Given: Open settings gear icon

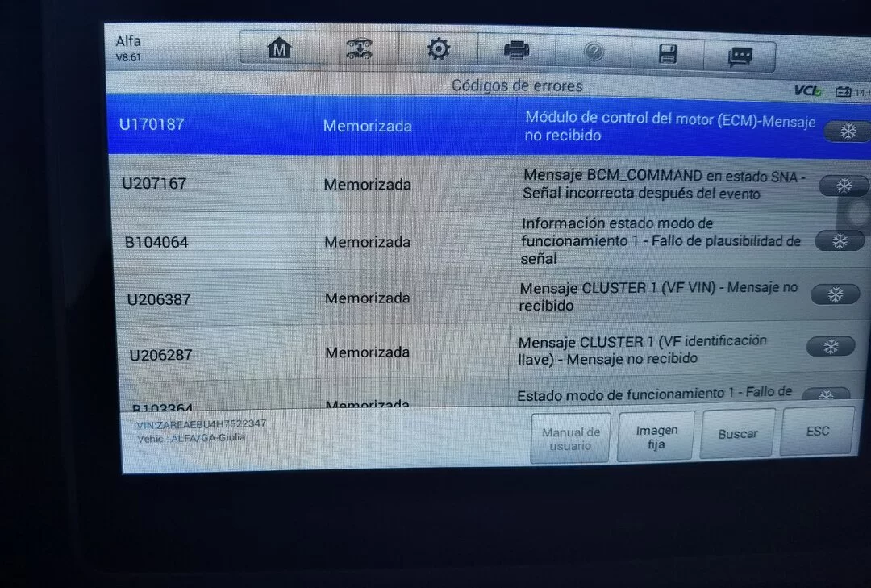Looking at the screenshot, I should [438, 49].
